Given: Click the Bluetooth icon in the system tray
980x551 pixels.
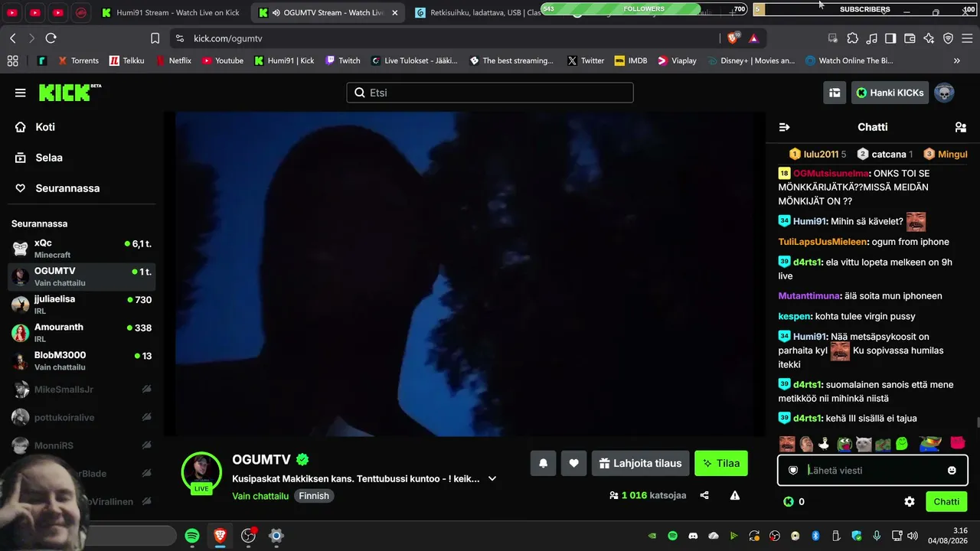Looking at the screenshot, I should [x=815, y=536].
